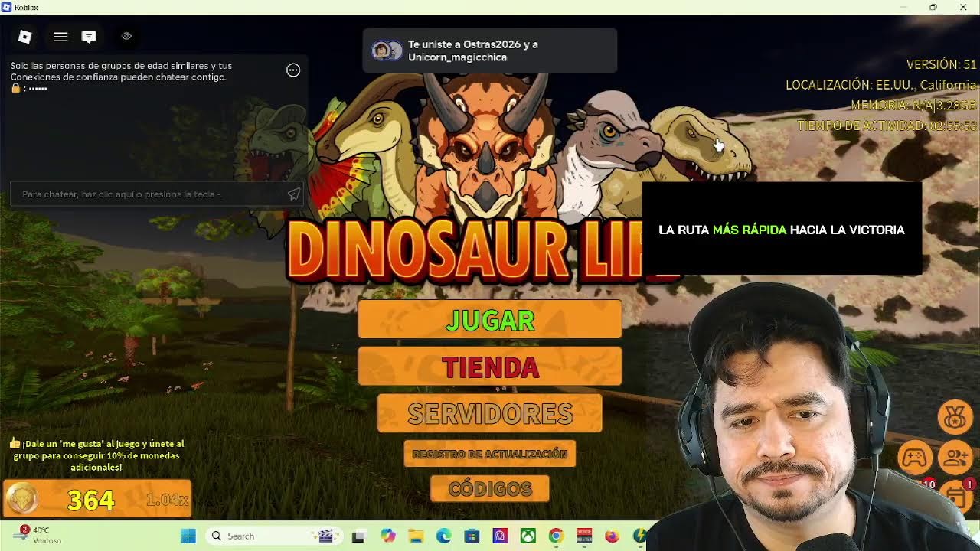Click the medal achievements icon
Image resolution: width=980 pixels, height=551 pixels.
point(955,417)
